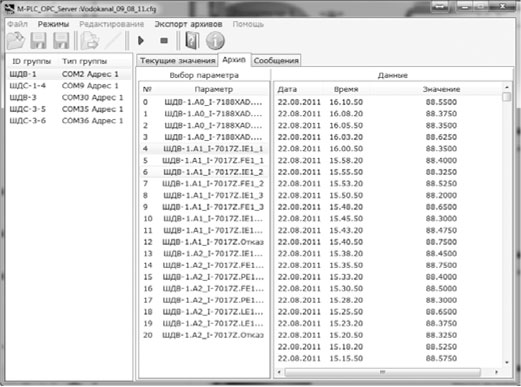Select parameter number 3 row
The height and width of the screenshot is (387, 521).
[204, 137]
